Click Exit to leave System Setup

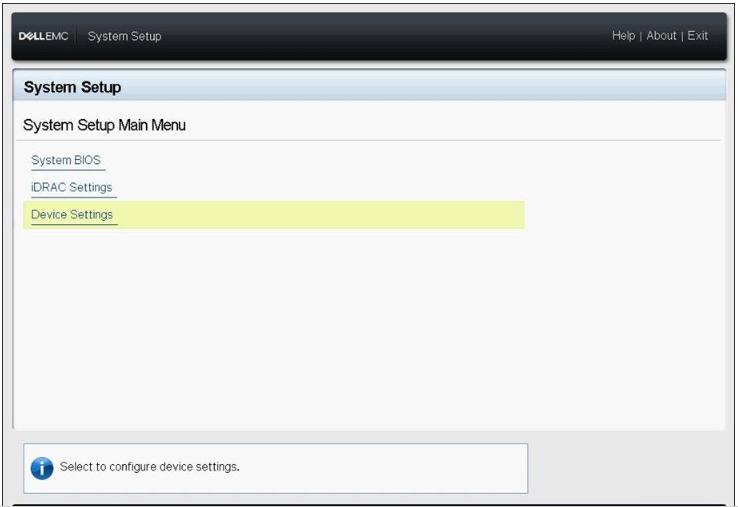click(697, 36)
